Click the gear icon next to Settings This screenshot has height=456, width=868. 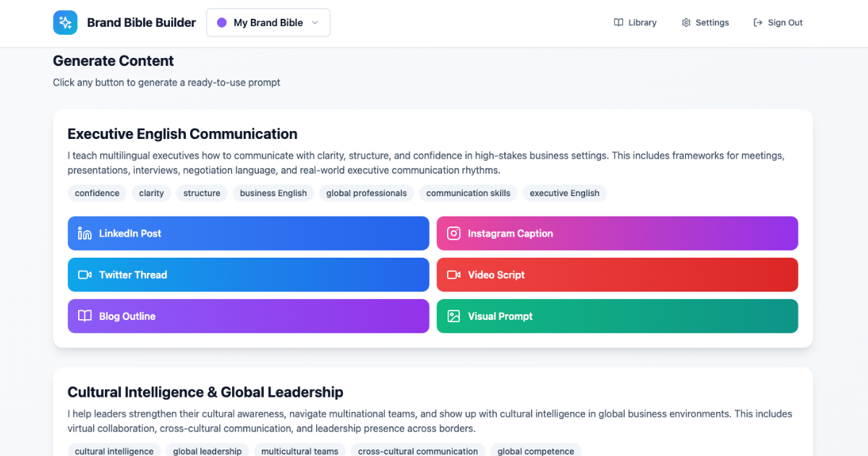685,22
